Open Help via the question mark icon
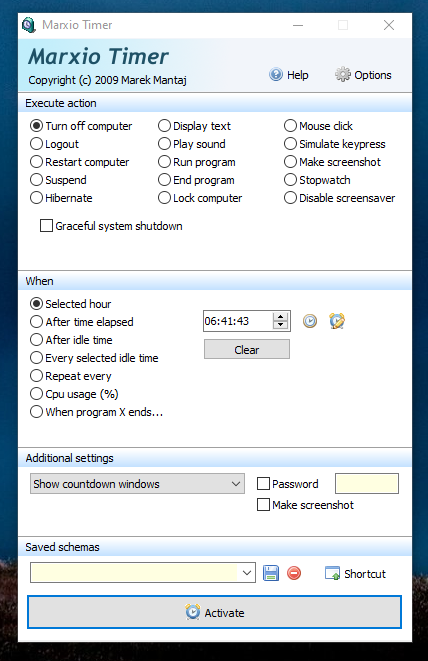The image size is (428, 661). (x=276, y=75)
